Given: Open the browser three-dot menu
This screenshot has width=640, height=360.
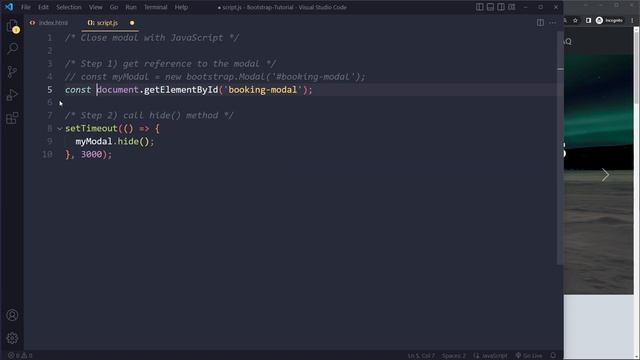Looking at the screenshot, I should coord(633,20).
